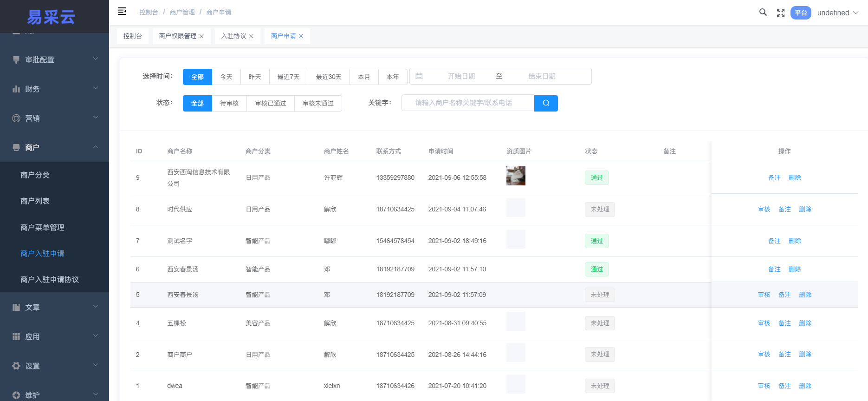Click the 营销 sidebar icon
This screenshot has width=868, height=401.
coord(16,118)
